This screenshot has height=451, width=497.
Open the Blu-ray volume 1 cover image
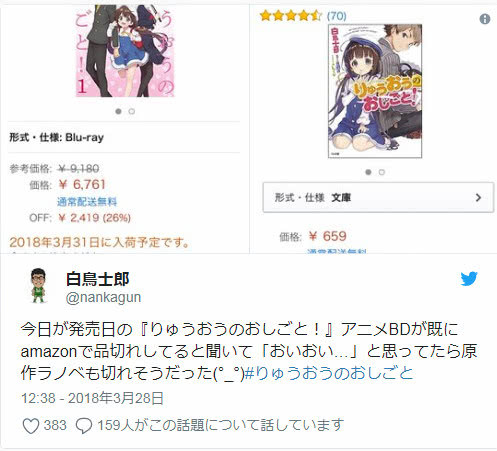125,51
